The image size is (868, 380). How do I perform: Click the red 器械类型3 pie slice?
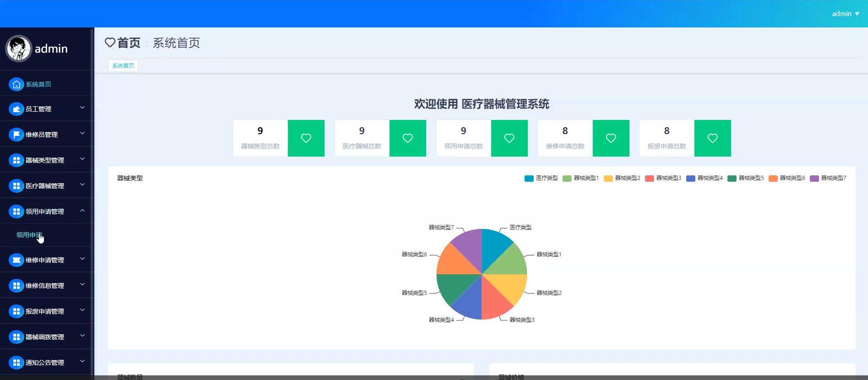click(494, 302)
